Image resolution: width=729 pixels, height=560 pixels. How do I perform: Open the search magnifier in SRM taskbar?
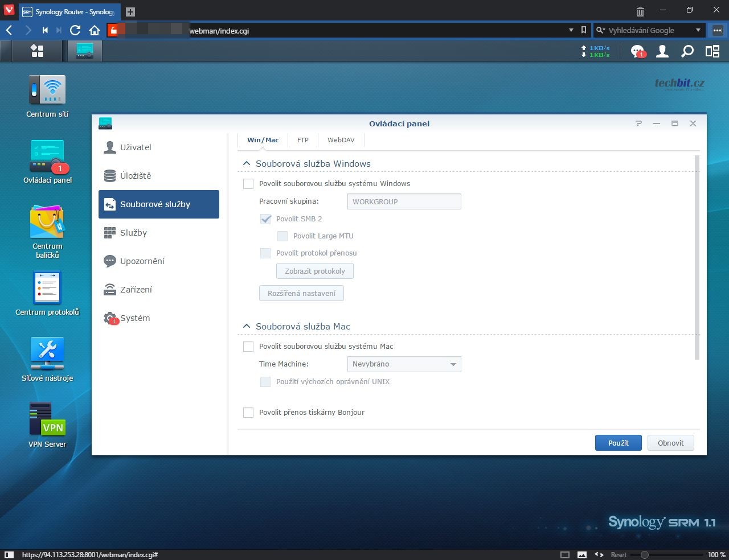pos(687,51)
